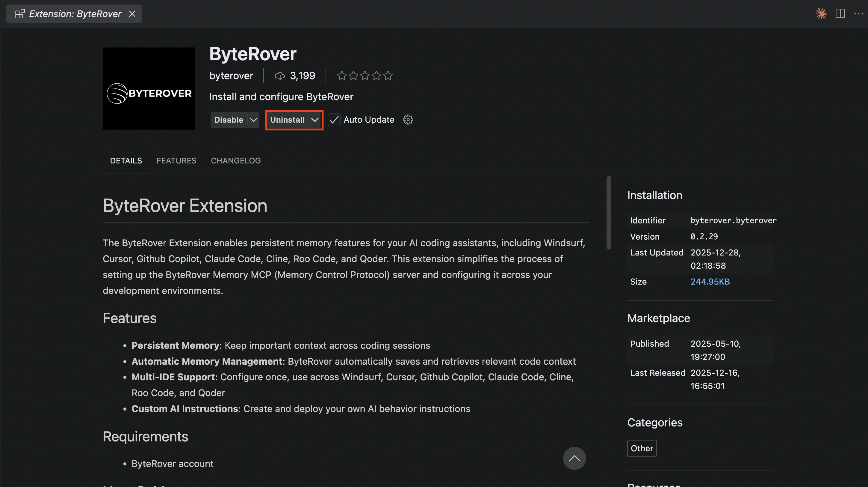
Task: Open the editor more actions ellipsis menu
Action: pos(858,14)
